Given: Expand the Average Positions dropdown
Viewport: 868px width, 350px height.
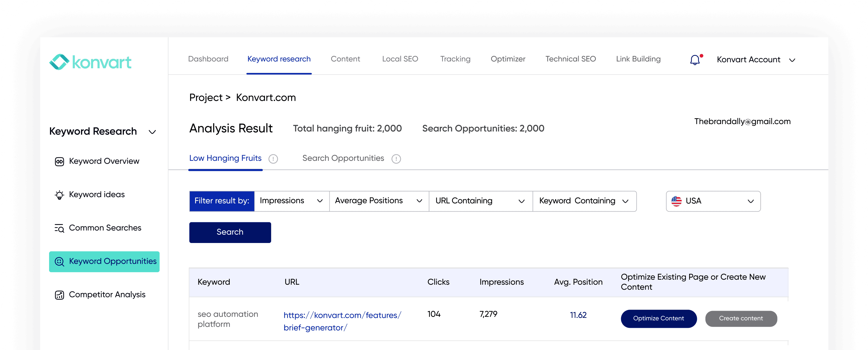Looking at the screenshot, I should click(x=419, y=201).
